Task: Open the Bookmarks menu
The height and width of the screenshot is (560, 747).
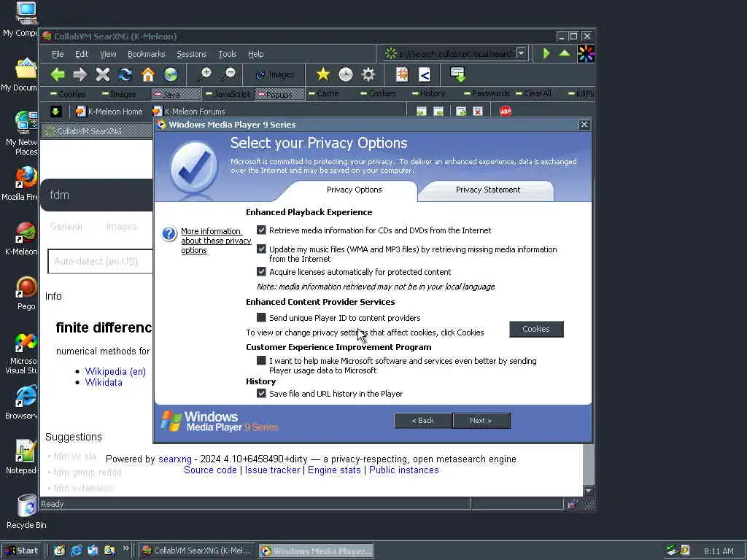Action: tap(146, 54)
